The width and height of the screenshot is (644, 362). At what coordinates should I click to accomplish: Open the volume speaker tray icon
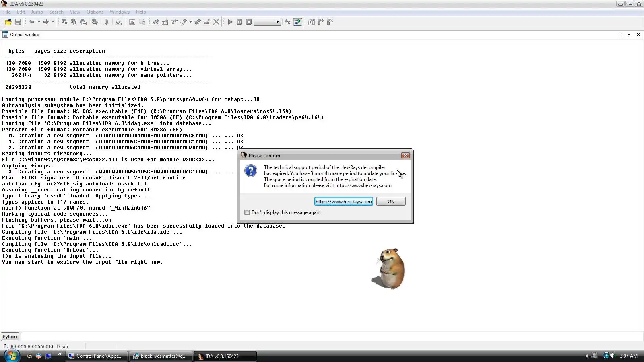tap(613, 356)
